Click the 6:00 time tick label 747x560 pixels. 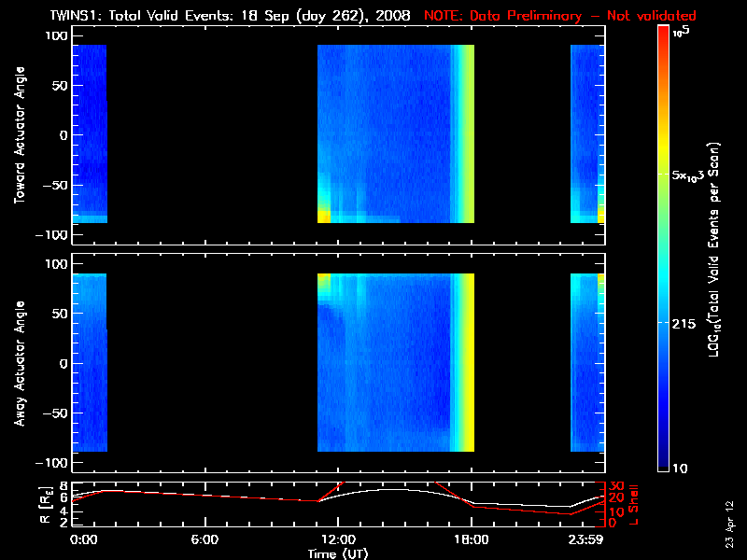pyautogui.click(x=204, y=539)
